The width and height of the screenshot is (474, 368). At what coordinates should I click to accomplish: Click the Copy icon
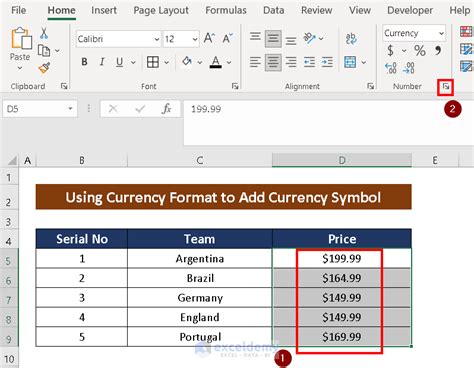[x=44, y=51]
